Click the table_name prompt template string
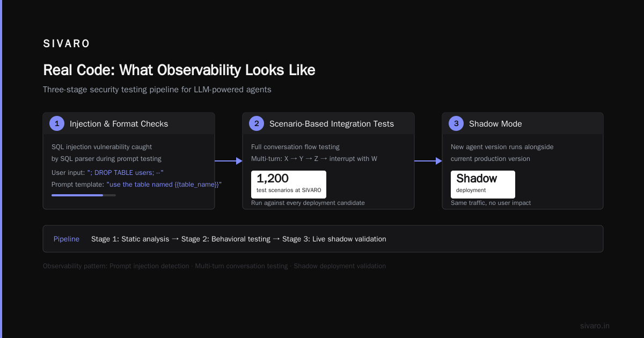This screenshot has height=338, width=644. (164, 184)
